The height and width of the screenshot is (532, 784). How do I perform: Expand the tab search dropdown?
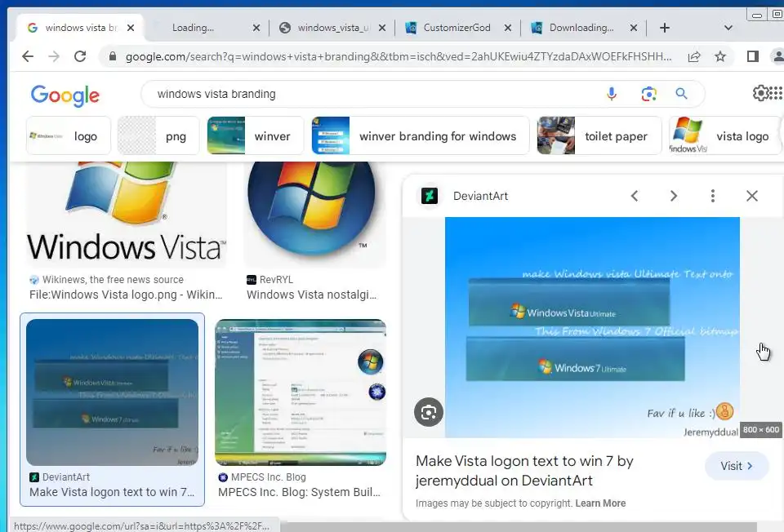point(728,28)
